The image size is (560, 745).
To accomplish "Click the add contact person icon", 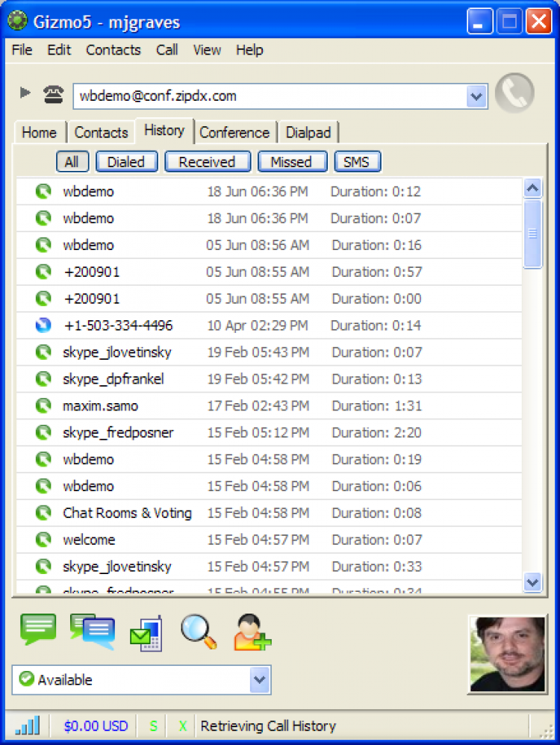I will point(252,632).
